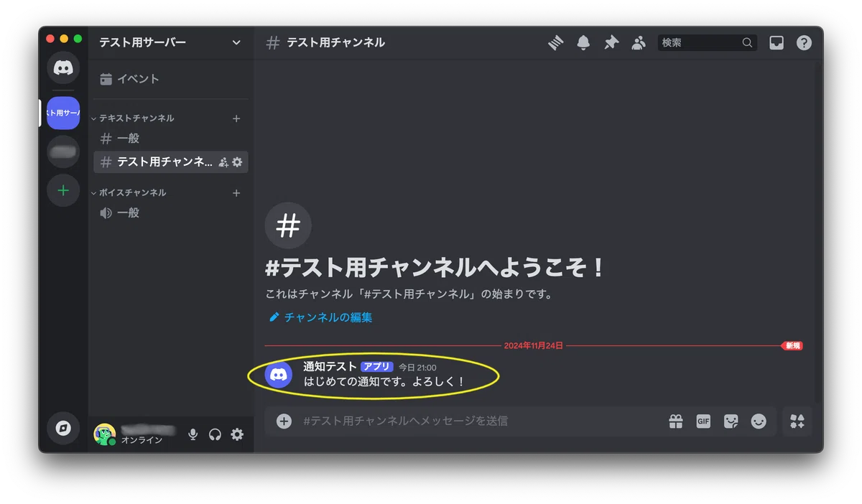
Task: Select テスト用チャンネル in channel list
Action: 170,162
